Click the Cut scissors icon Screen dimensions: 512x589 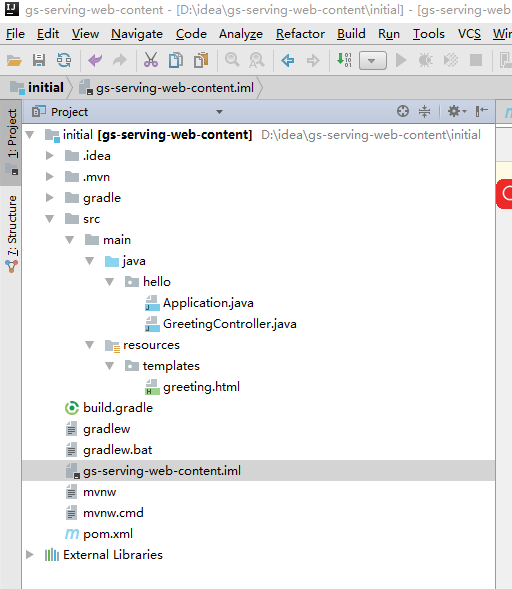click(151, 60)
